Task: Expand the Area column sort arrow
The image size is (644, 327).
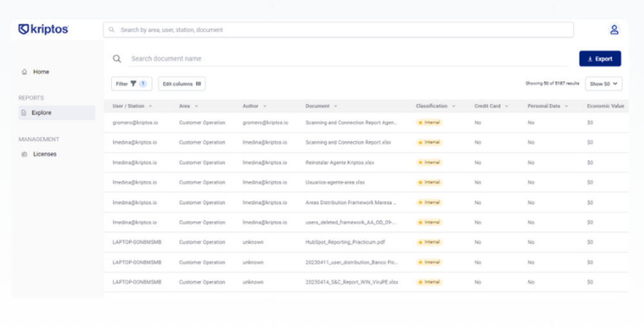Action: [196, 106]
